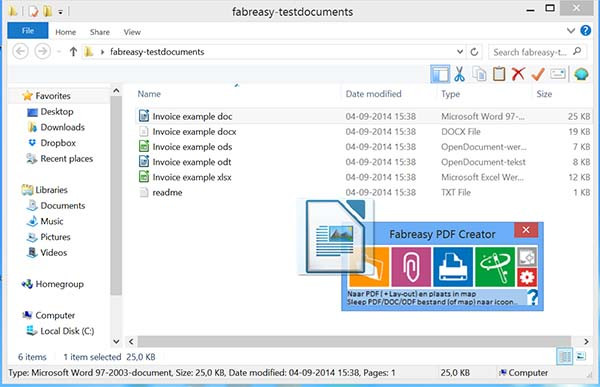600x387 pixels.
Task: Open Documents library
Action: [56, 206]
